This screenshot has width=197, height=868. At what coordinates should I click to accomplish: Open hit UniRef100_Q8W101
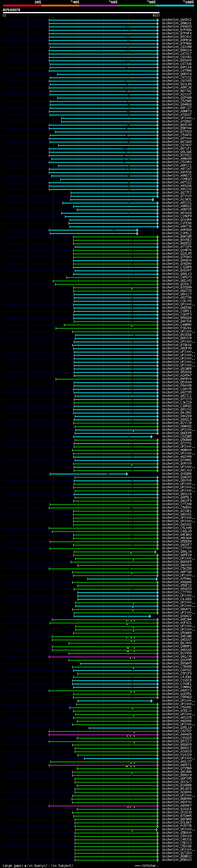[177, 23]
